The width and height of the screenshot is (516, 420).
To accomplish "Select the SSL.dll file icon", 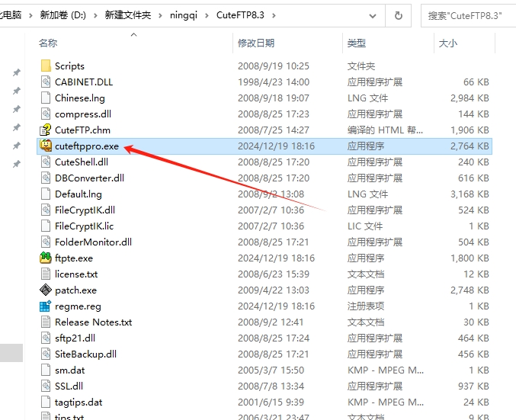I will [x=46, y=386].
